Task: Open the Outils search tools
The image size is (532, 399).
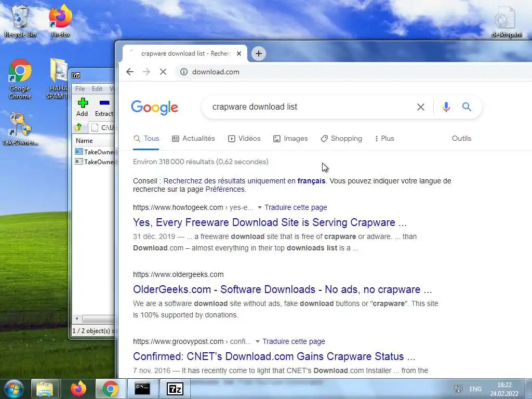Action: pos(461,138)
